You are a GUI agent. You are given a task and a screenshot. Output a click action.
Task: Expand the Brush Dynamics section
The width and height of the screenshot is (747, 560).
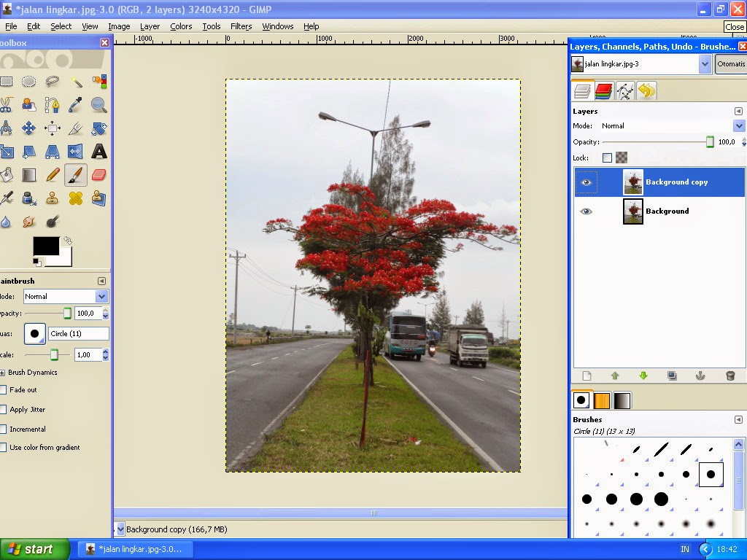[2, 373]
